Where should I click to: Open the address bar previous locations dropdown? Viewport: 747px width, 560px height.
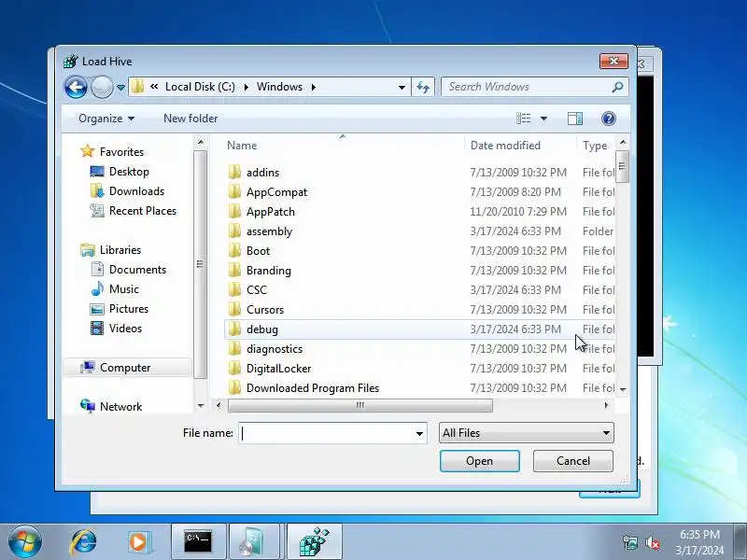[402, 87]
